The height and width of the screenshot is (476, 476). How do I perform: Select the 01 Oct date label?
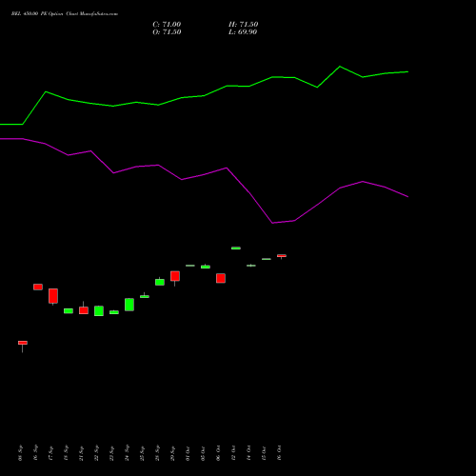tap(188, 453)
